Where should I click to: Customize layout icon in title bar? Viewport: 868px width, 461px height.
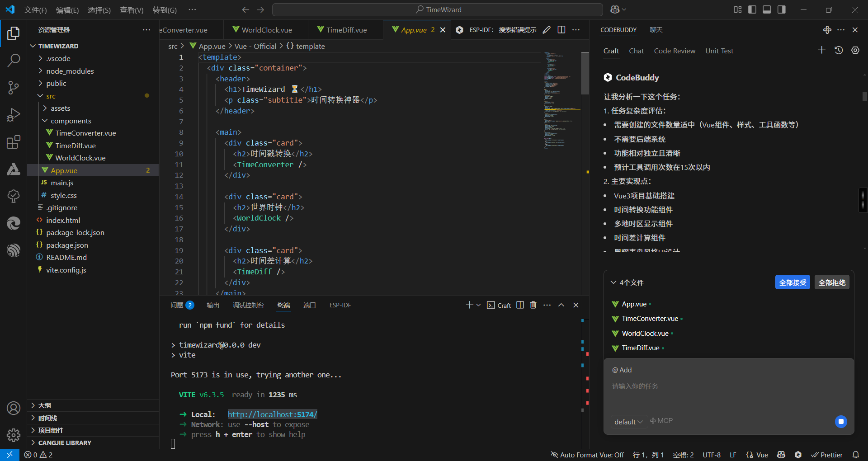tap(738, 9)
